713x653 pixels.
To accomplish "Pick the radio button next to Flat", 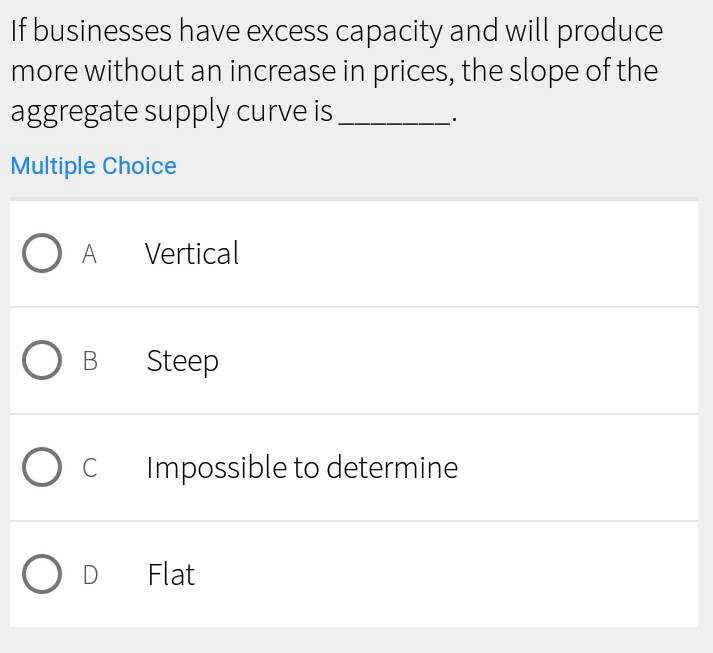I will [42, 574].
